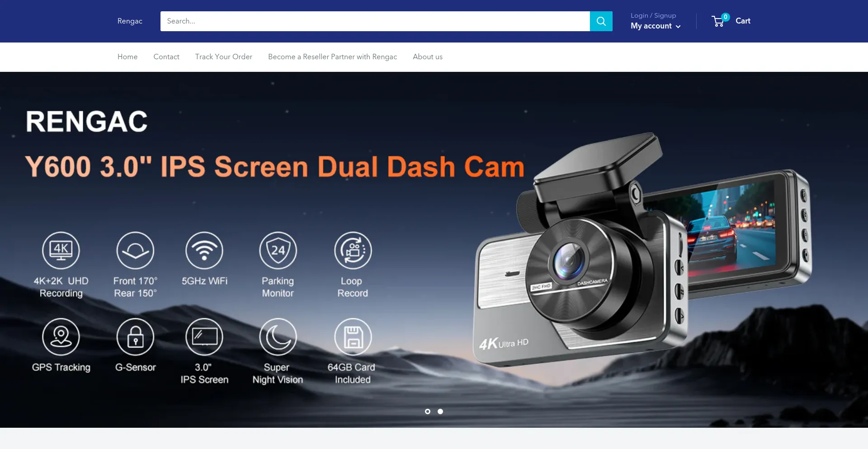The image size is (868, 449).
Task: Open Become a Reseller Partner with Rengac
Action: (332, 57)
